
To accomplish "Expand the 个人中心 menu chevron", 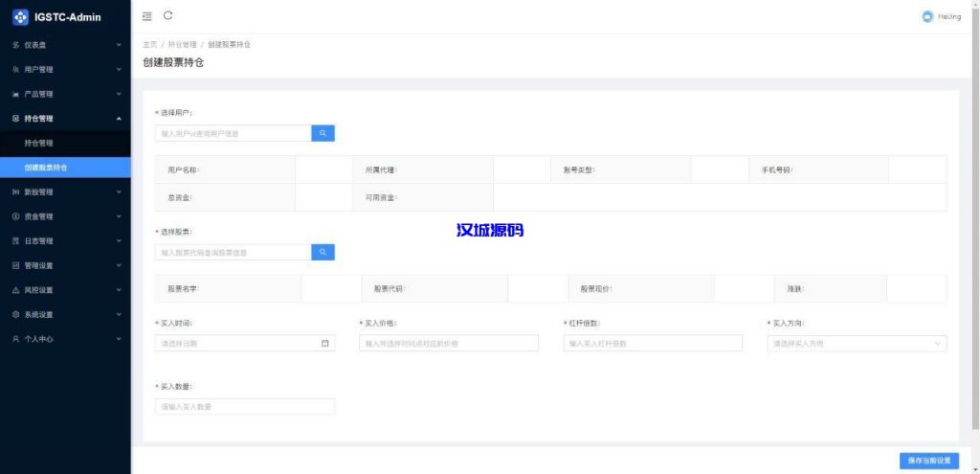I will 119,339.
